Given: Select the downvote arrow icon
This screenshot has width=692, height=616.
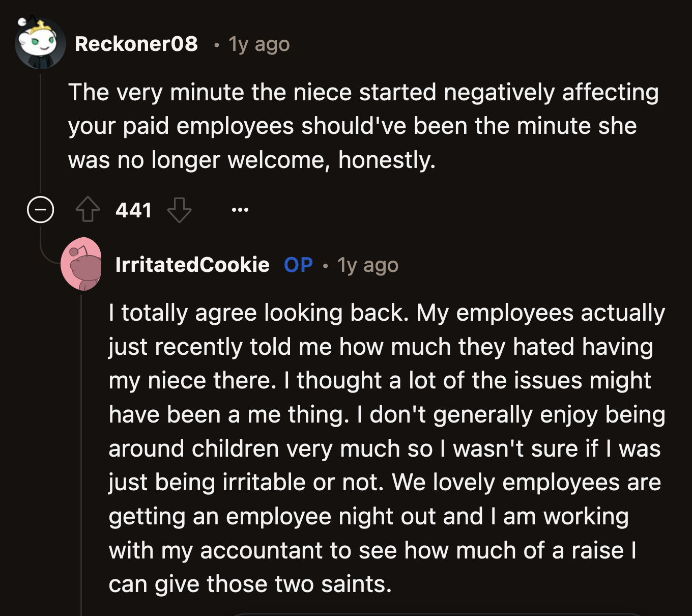Looking at the screenshot, I should pyautogui.click(x=178, y=210).
